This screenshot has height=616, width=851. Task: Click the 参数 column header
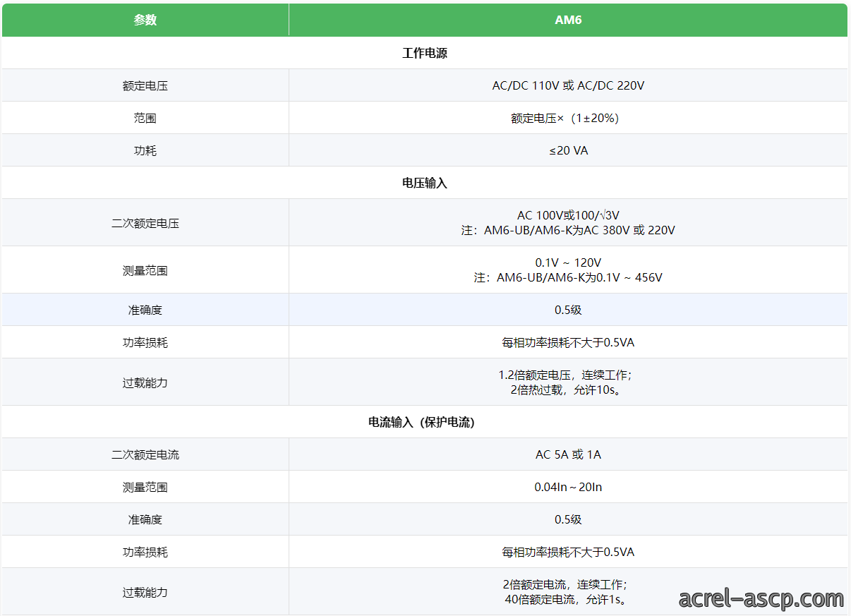[x=145, y=20]
